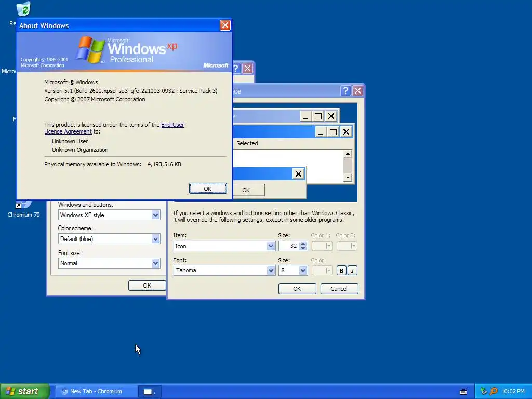The image size is (532, 399).
Task: Click the second taskbar window button
Action: pyautogui.click(x=149, y=392)
